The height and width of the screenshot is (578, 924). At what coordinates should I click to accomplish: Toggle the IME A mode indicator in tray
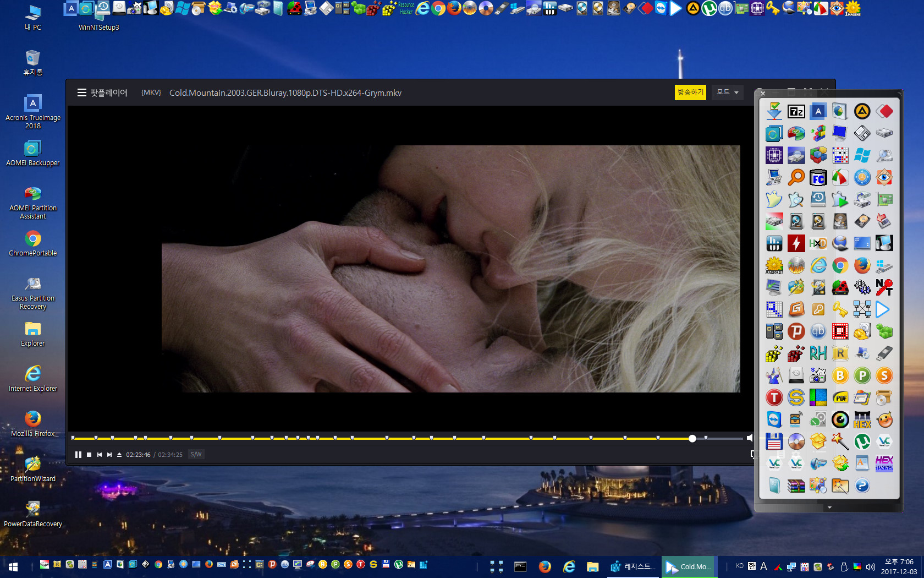[763, 566]
